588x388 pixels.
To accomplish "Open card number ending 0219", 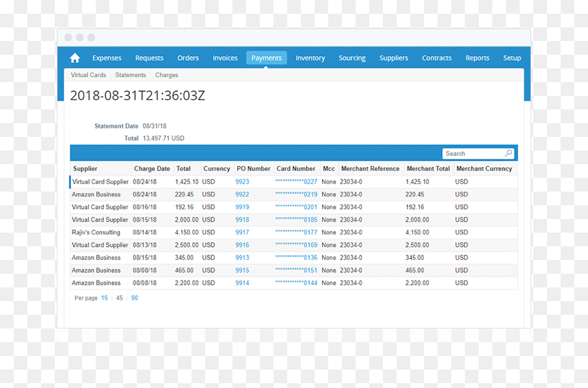I will pyautogui.click(x=296, y=194).
